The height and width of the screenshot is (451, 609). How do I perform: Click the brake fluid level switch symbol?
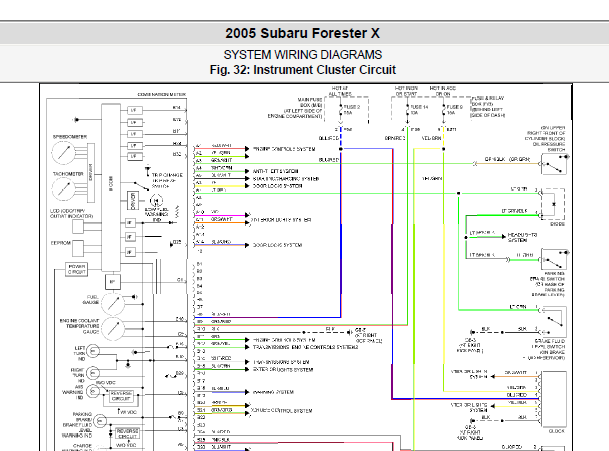pyautogui.click(x=554, y=322)
